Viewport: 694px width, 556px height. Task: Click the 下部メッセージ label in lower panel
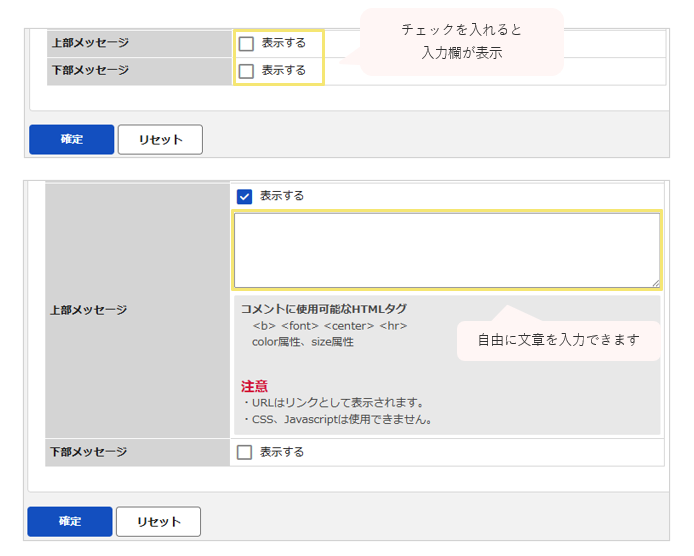click(x=89, y=452)
